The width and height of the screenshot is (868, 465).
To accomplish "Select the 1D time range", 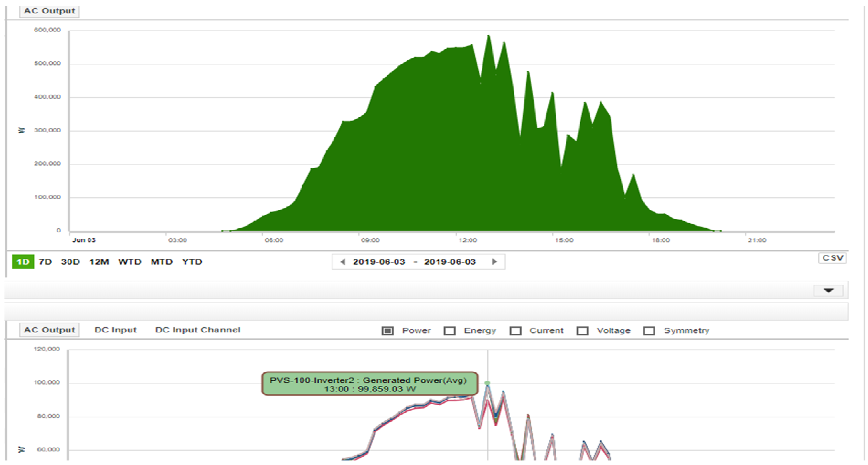I will [23, 262].
